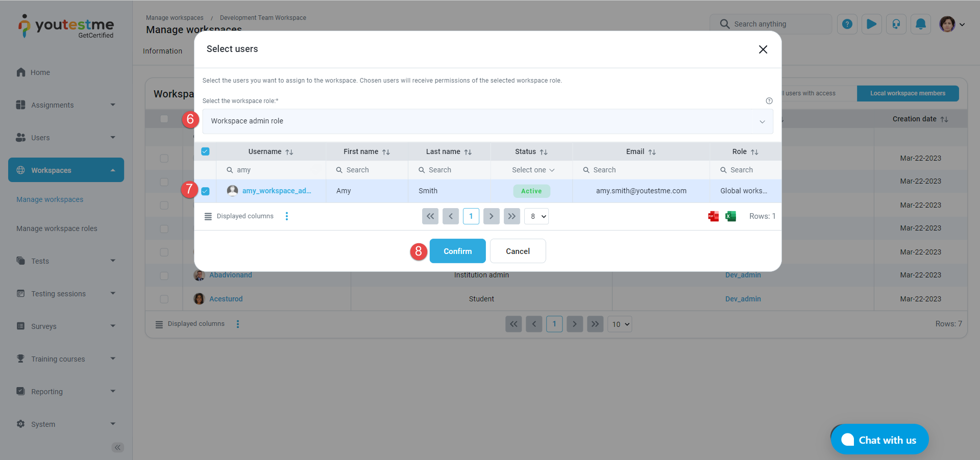Check the Acesturod row checkbox
This screenshot has width=980, height=460.
click(164, 299)
